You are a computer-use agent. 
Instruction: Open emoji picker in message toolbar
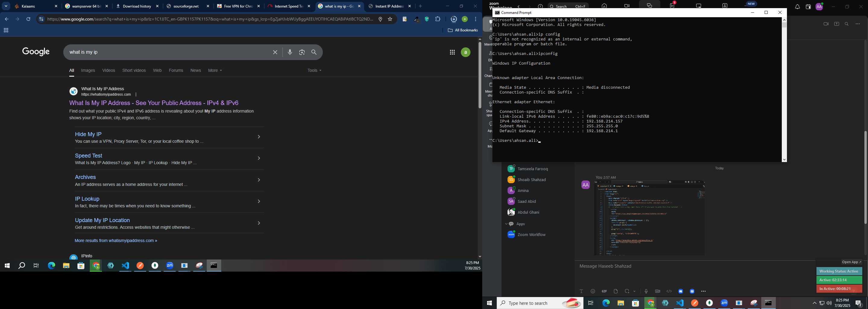click(x=593, y=291)
